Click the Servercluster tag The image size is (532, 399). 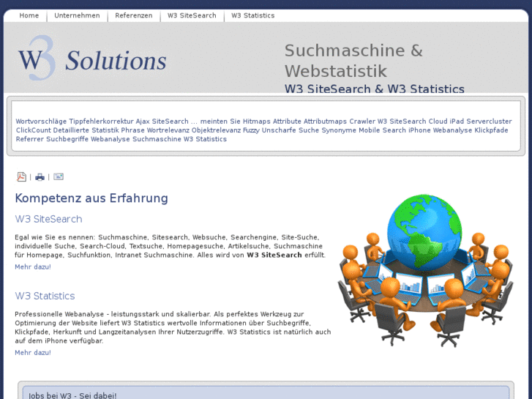(x=489, y=122)
